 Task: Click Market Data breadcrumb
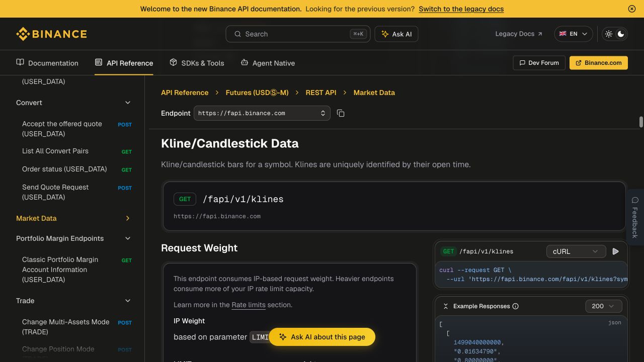click(374, 93)
